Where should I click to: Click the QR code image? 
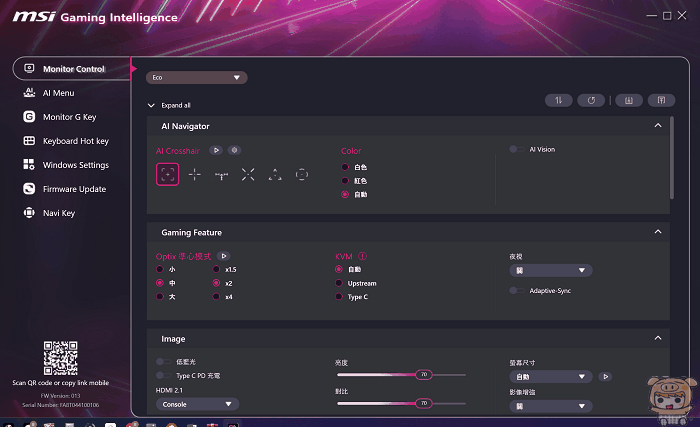click(x=62, y=358)
